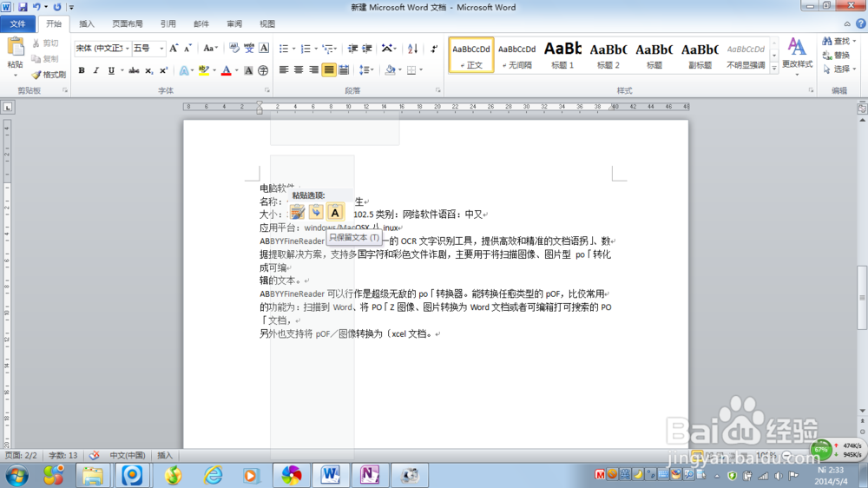868x488 pixels.
Task: Apply the yellow text highlight color
Action: (204, 70)
